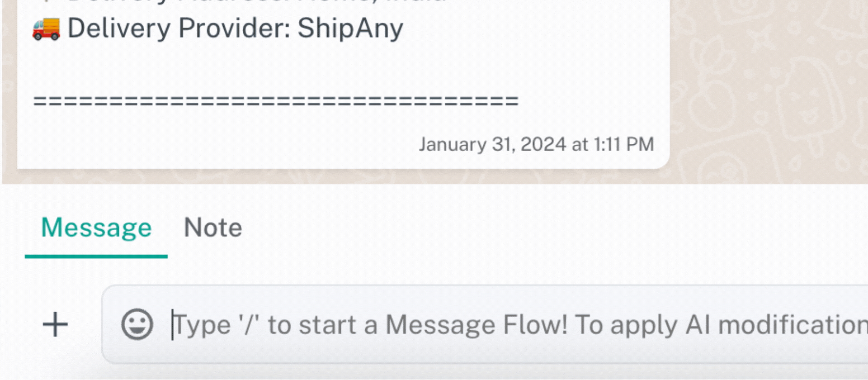The width and height of the screenshot is (868, 380).
Task: Click the dashed separator line in the message
Action: [276, 100]
